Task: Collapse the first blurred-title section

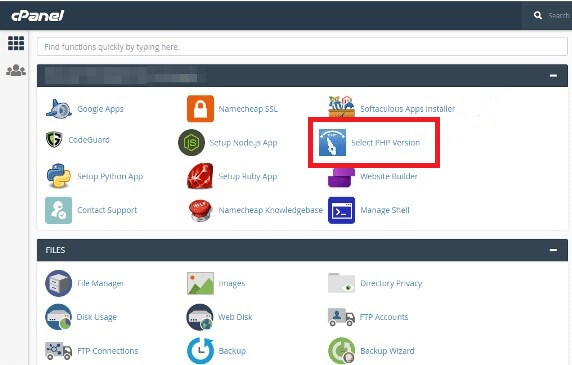Action: (553, 76)
